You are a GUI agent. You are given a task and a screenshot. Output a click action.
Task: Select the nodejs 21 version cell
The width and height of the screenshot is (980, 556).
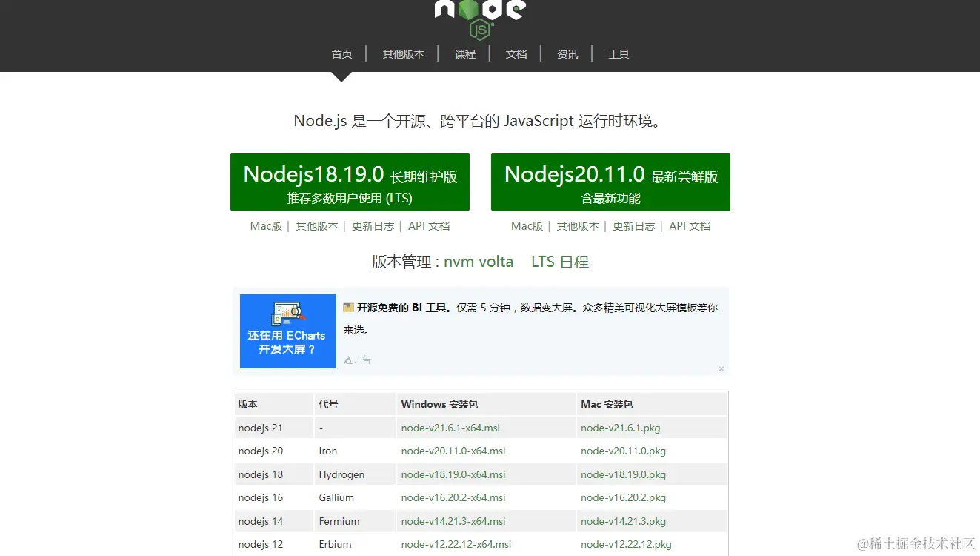pos(275,428)
